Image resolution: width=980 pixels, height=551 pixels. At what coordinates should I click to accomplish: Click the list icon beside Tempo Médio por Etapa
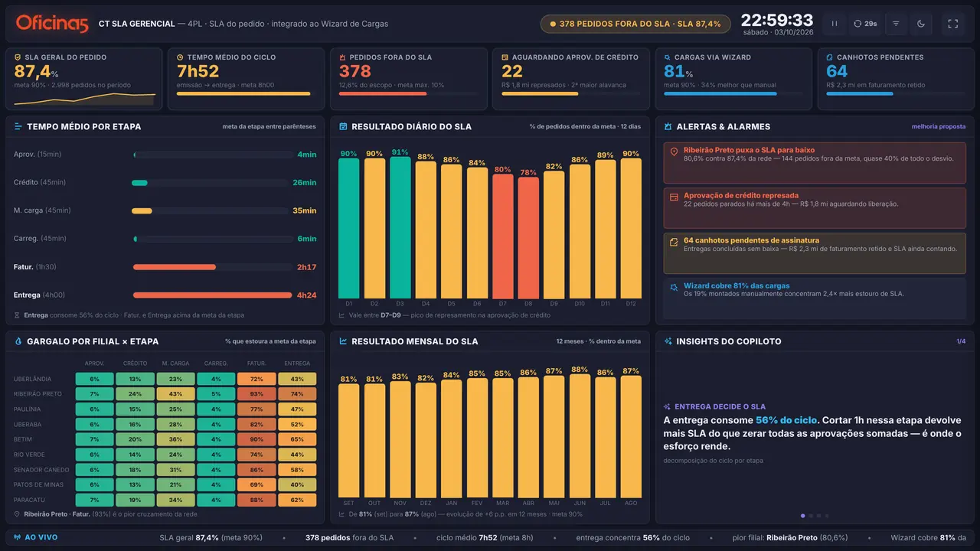pyautogui.click(x=18, y=126)
